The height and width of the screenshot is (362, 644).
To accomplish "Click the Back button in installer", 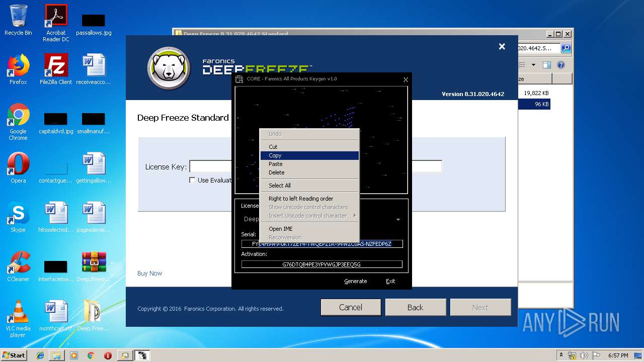I will 415,307.
